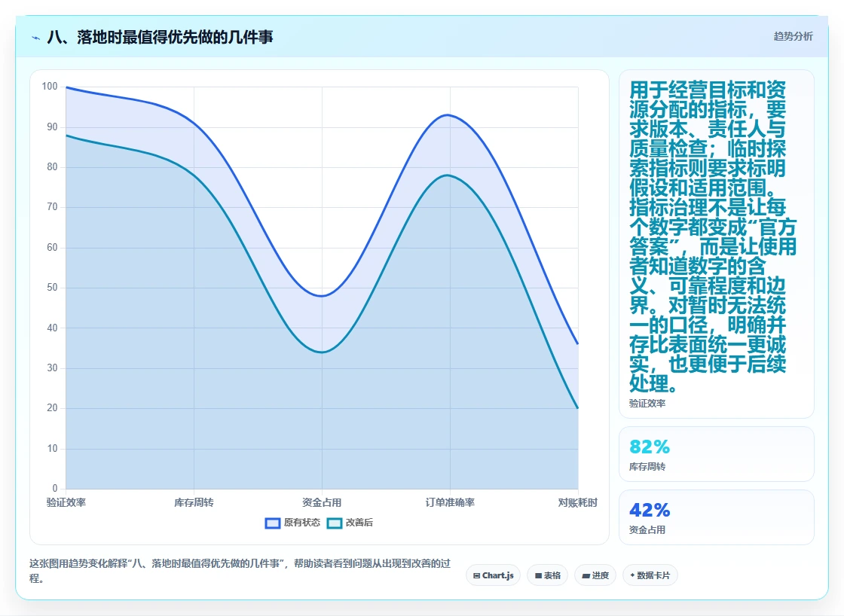Click the 改善后 legend text

(359, 523)
